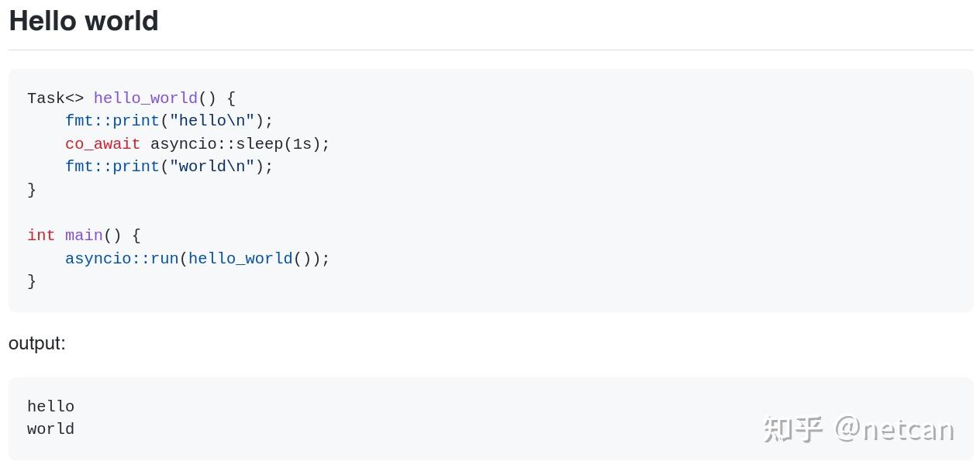This screenshot has height=468, width=980.
Task: Click the first fmt::print call
Action: [112, 121]
